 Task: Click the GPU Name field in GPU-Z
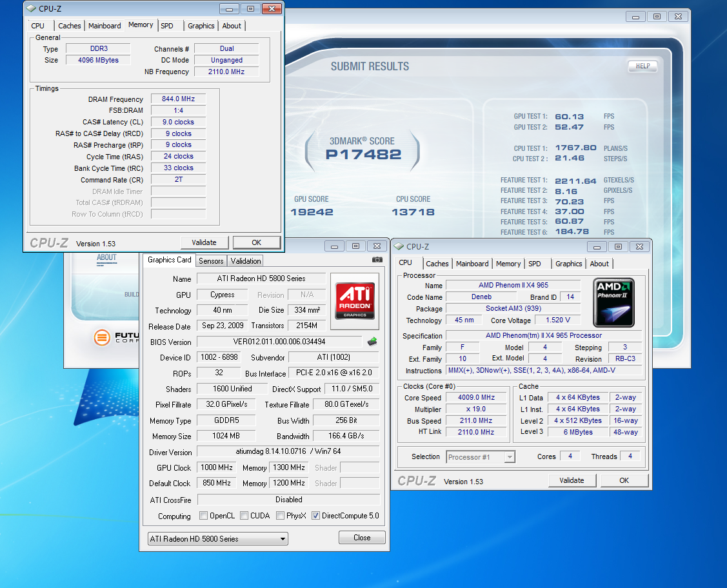[x=261, y=279]
